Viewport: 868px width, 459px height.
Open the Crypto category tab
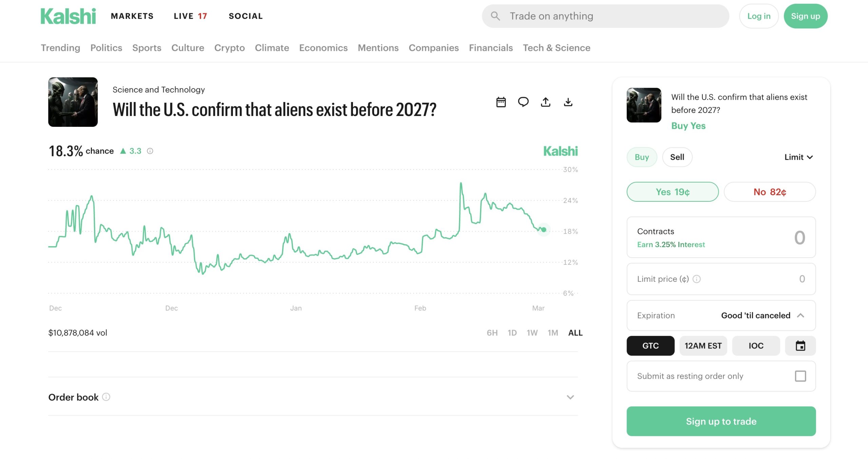pyautogui.click(x=229, y=48)
